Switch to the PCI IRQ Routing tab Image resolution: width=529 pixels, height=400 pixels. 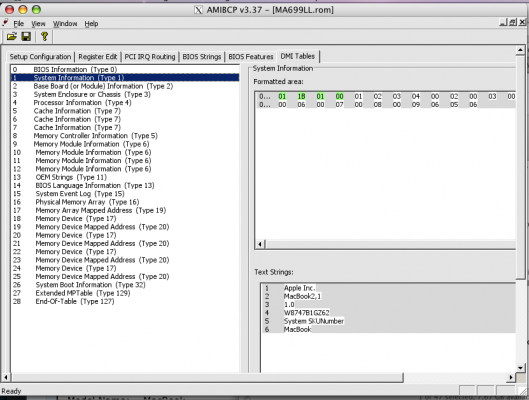150,57
